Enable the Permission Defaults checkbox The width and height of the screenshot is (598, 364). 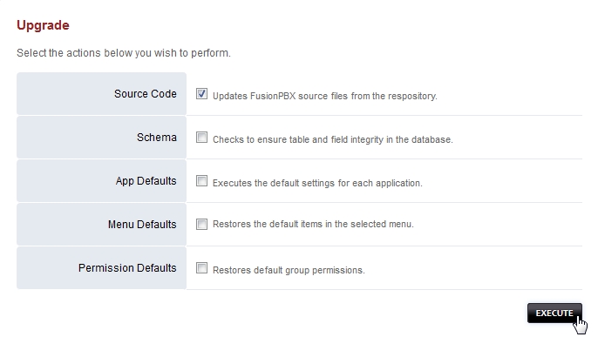point(202,268)
